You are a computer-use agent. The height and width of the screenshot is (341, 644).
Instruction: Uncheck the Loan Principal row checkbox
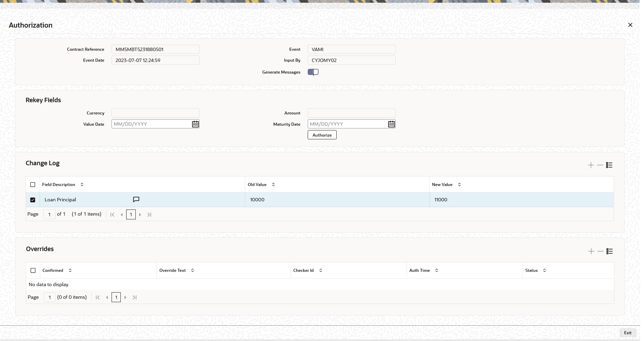(x=33, y=200)
